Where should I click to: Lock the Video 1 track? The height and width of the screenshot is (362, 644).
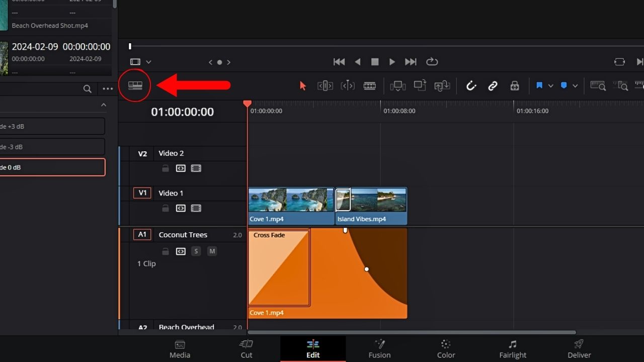[x=165, y=208]
